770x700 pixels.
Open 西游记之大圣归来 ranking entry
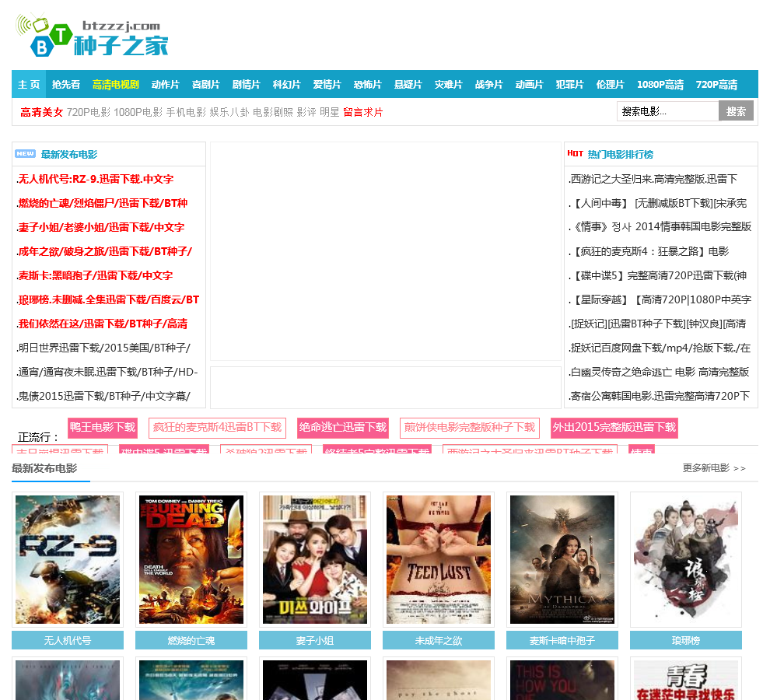653,180
